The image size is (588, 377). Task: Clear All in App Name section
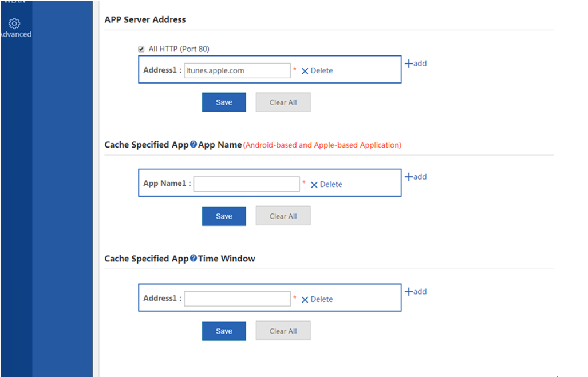[283, 216]
